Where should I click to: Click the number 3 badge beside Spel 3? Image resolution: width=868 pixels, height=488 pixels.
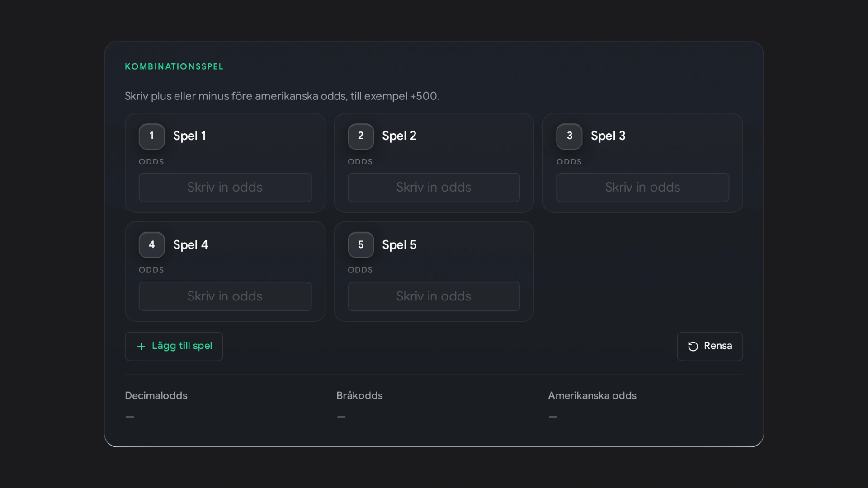[569, 136]
